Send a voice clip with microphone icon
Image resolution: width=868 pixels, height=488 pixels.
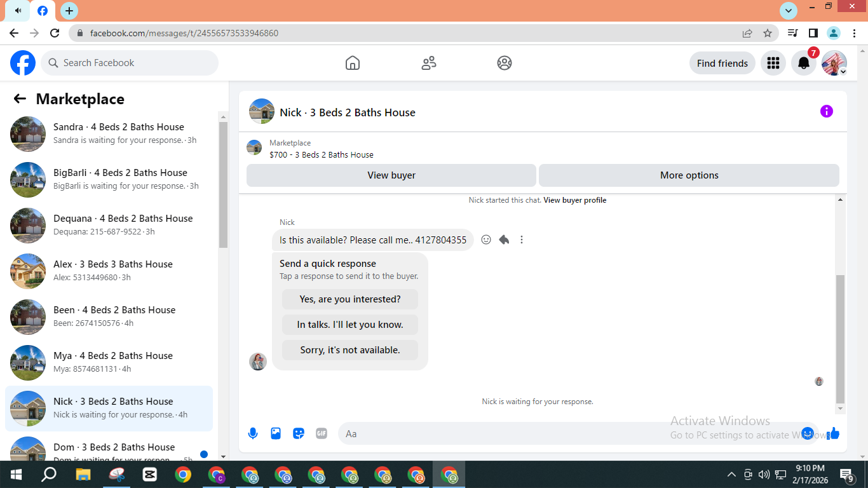click(253, 433)
